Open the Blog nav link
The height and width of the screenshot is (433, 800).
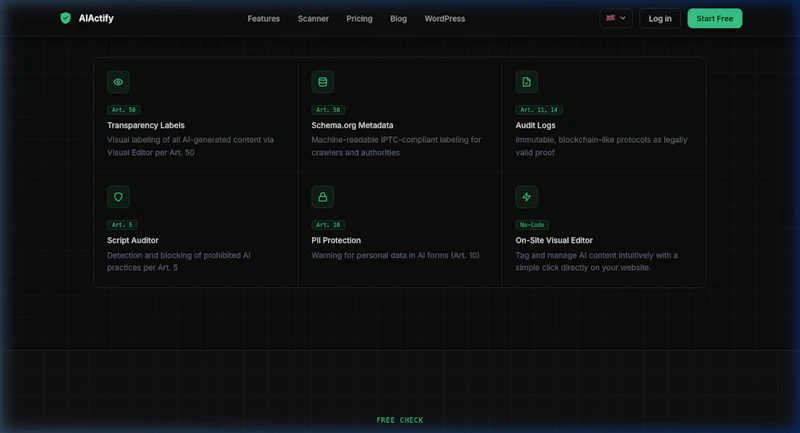pos(398,19)
